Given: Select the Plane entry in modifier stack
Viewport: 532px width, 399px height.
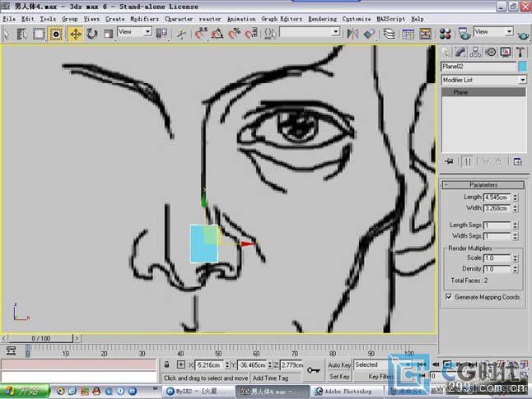Looking at the screenshot, I should pos(483,92).
